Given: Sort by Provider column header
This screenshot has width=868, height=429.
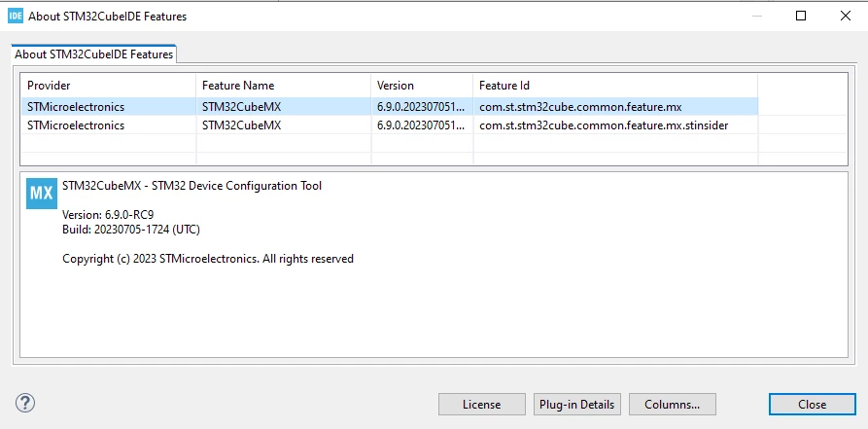Looking at the screenshot, I should pyautogui.click(x=108, y=86).
